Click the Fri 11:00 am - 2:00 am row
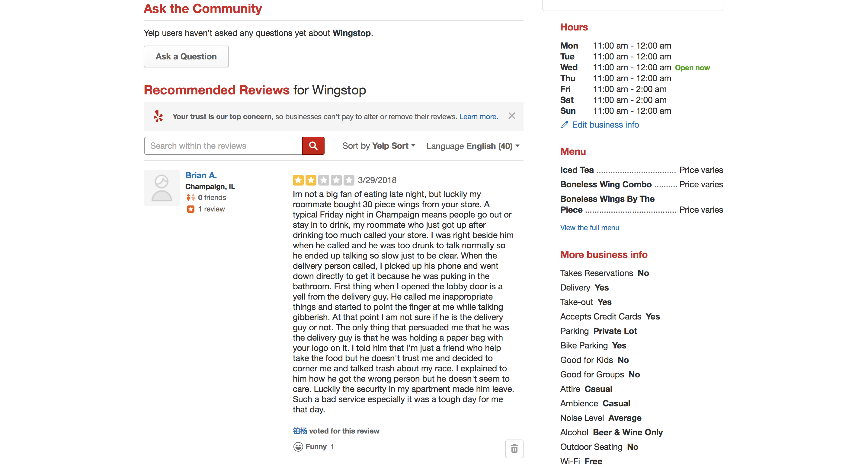 [613, 89]
